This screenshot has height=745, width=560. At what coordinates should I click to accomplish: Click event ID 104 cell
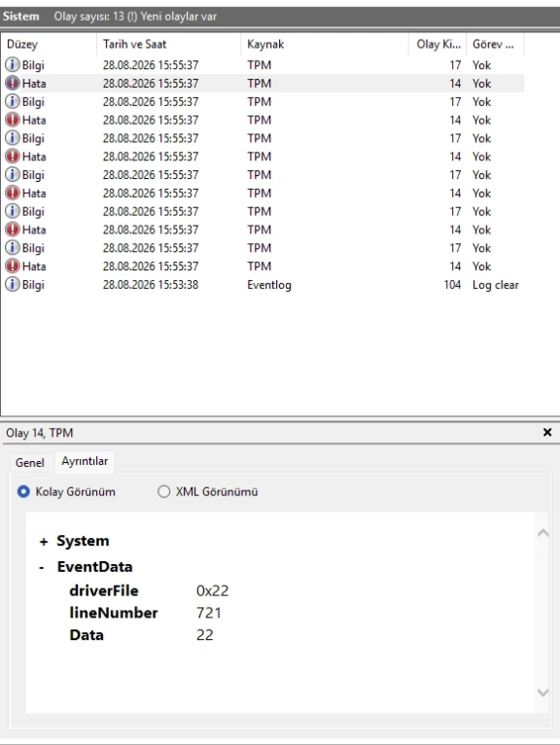[x=452, y=285]
